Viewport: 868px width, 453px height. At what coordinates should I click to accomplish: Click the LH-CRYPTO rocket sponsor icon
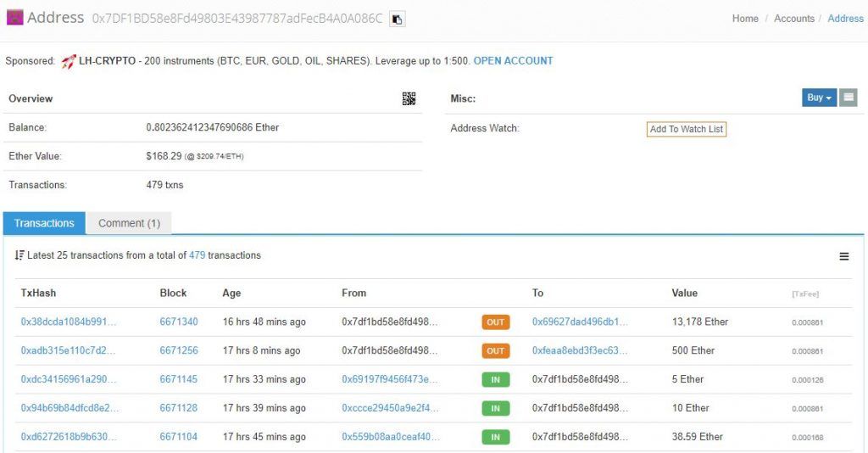tap(69, 61)
